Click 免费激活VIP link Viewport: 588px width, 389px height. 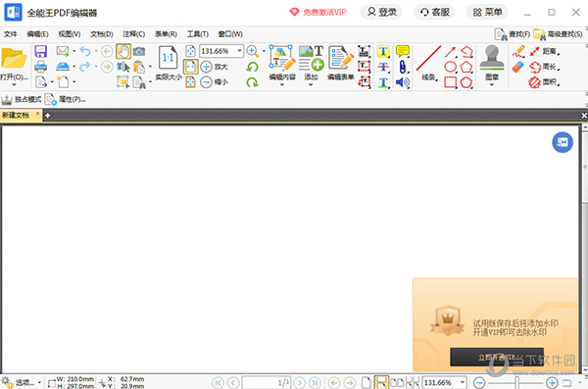(318, 12)
